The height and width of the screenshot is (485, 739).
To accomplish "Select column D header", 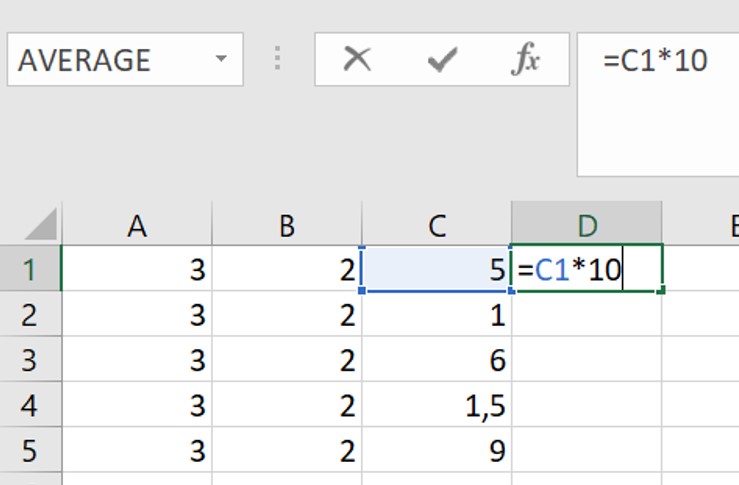I will click(x=586, y=225).
